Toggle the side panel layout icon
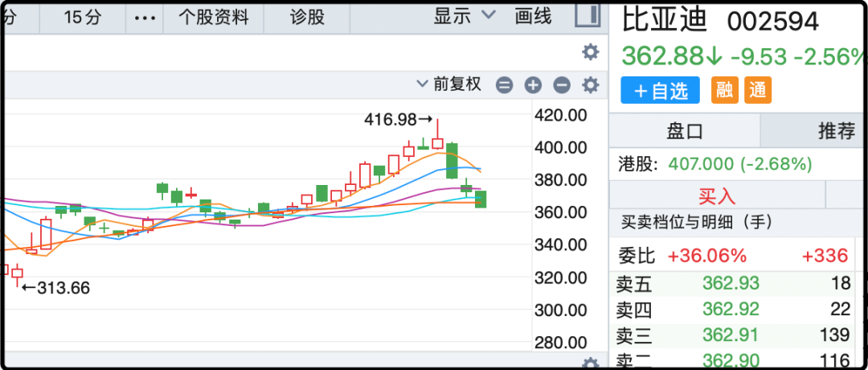 click(x=588, y=16)
